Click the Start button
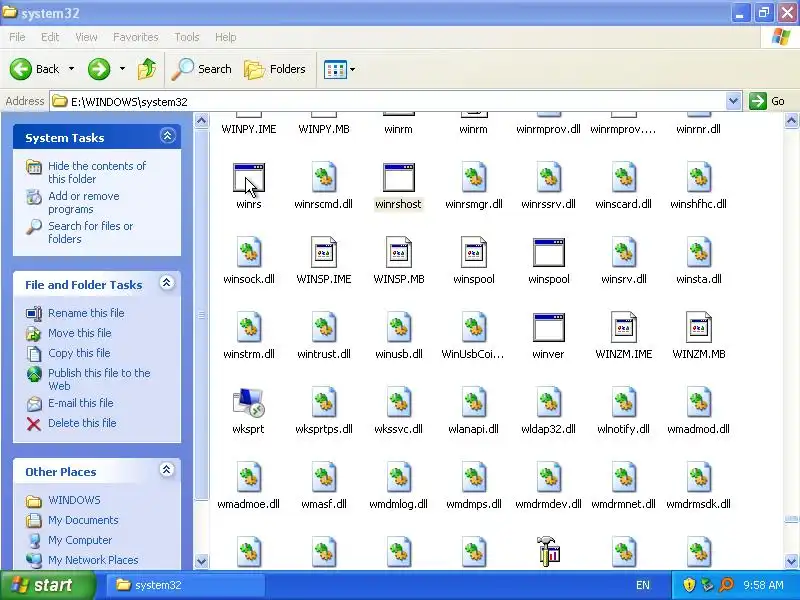Screen dimensions: 800x600 tap(47, 585)
